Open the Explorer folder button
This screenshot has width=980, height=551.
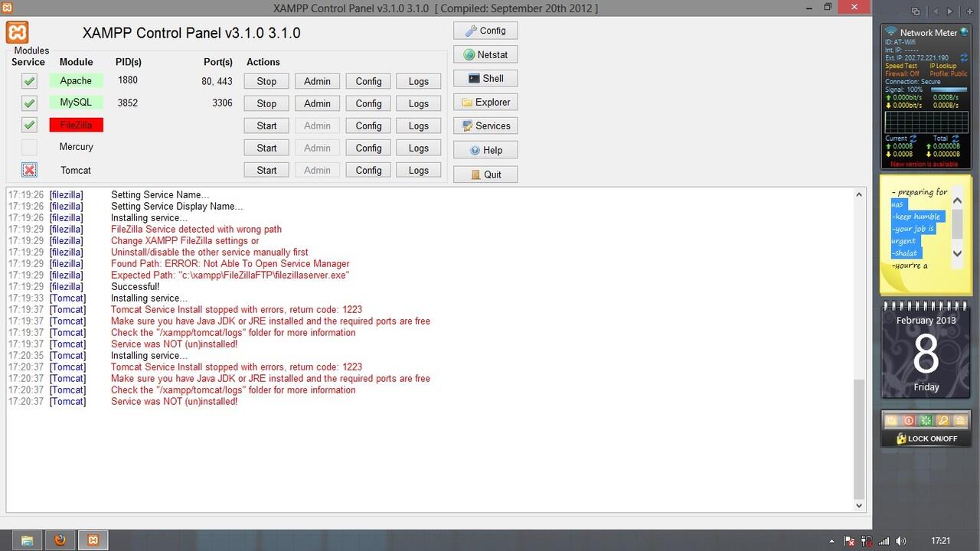point(485,102)
